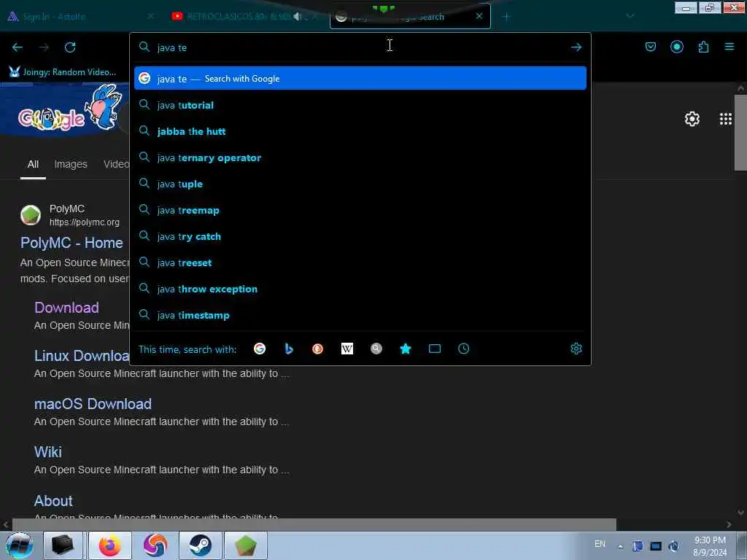747x560 pixels.
Task: Open the Firefox account icon
Action: pyautogui.click(x=676, y=47)
